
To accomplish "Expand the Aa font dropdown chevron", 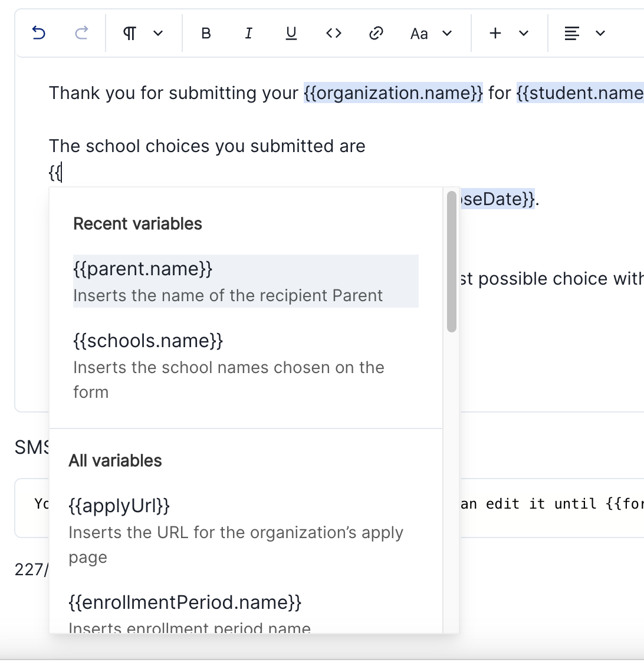I will (447, 34).
